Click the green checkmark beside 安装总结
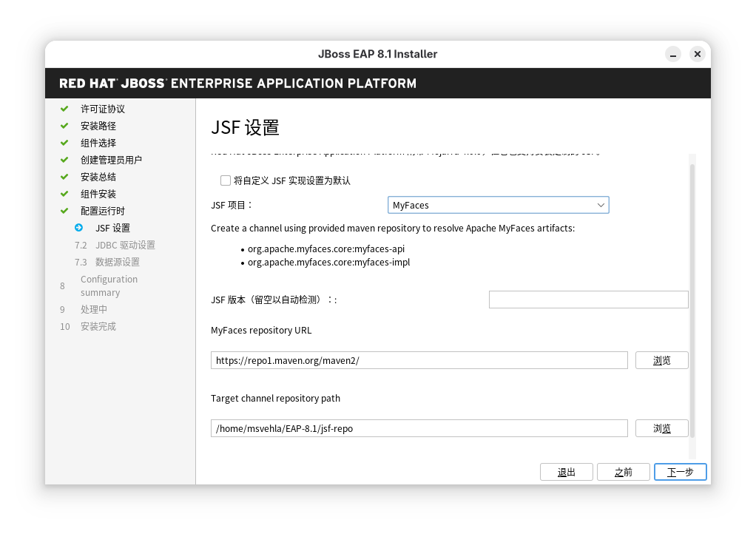The height and width of the screenshot is (534, 756). coord(64,177)
